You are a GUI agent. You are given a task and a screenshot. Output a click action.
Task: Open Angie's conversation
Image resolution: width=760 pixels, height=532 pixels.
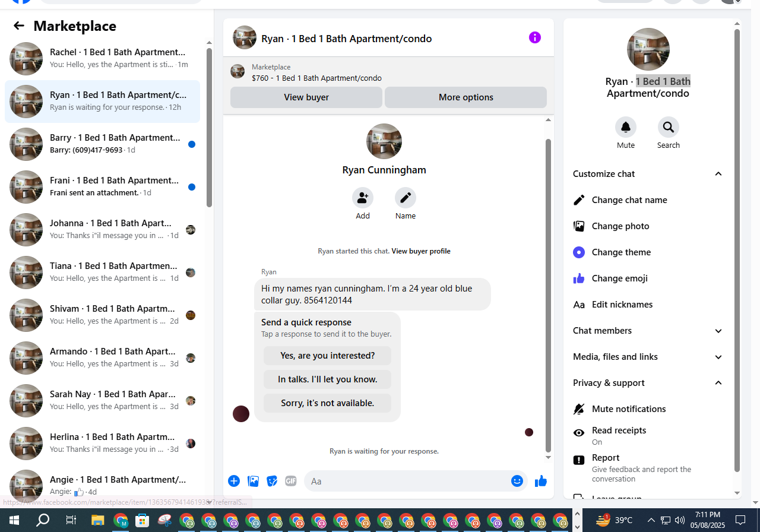click(102, 486)
